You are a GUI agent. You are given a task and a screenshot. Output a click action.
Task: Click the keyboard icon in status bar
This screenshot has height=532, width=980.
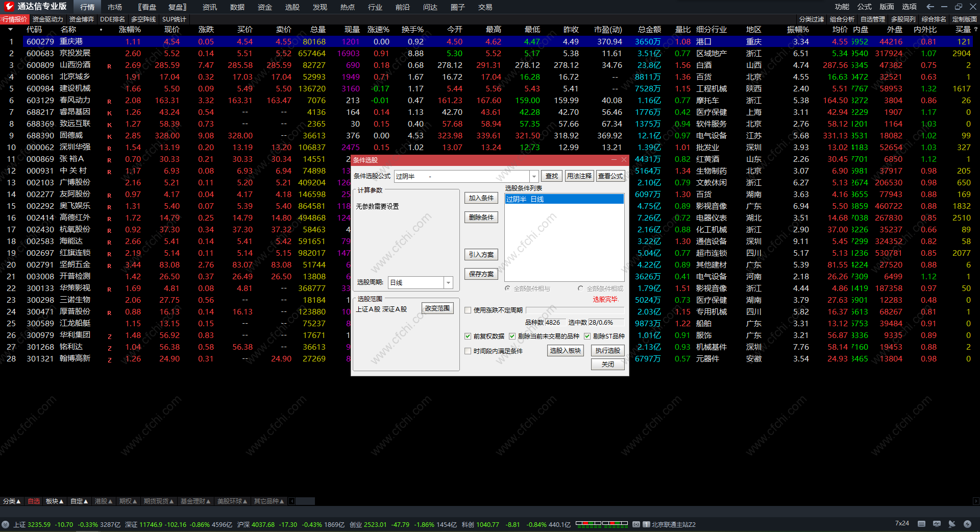[x=921, y=524]
